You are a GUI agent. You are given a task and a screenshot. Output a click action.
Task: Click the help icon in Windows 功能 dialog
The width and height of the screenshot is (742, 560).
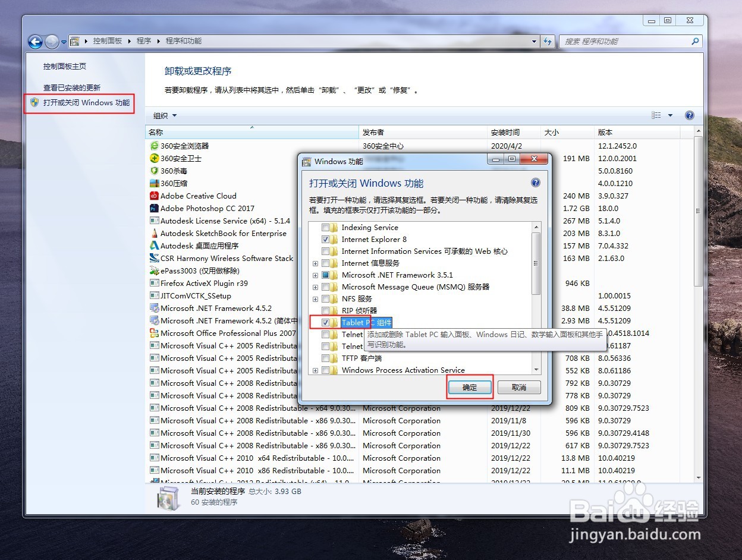tap(535, 183)
